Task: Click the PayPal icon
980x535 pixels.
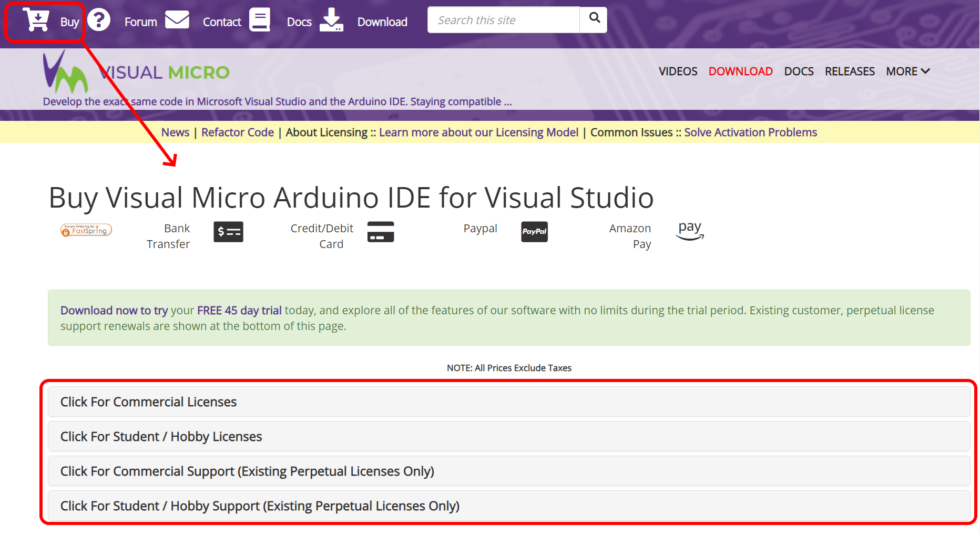Action: click(534, 232)
